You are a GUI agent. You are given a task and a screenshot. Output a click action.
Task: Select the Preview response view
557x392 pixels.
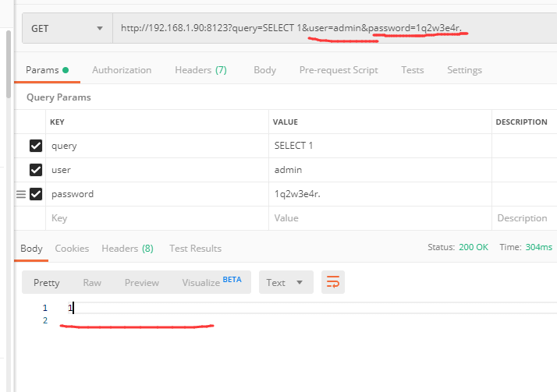point(142,282)
